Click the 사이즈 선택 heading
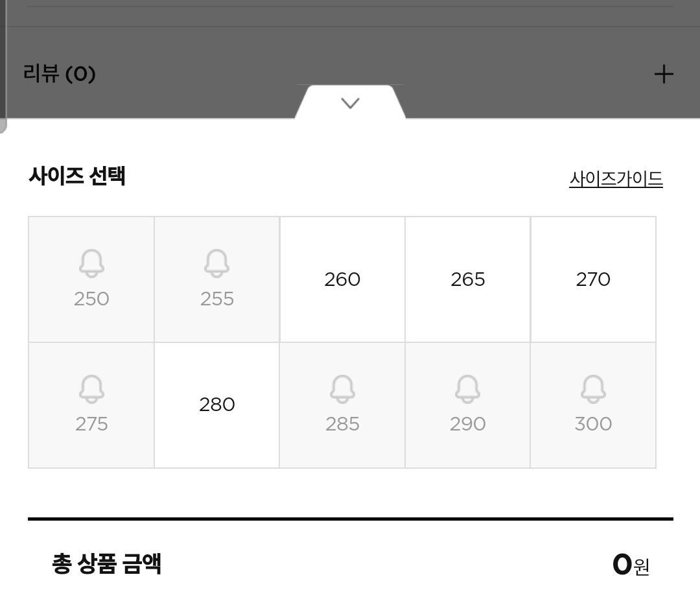 [x=77, y=176]
